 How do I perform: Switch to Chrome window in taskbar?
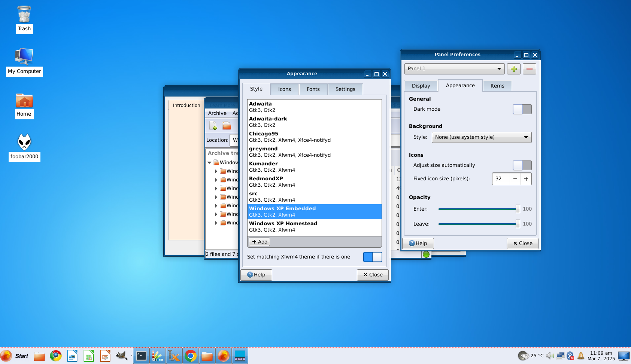(191, 356)
